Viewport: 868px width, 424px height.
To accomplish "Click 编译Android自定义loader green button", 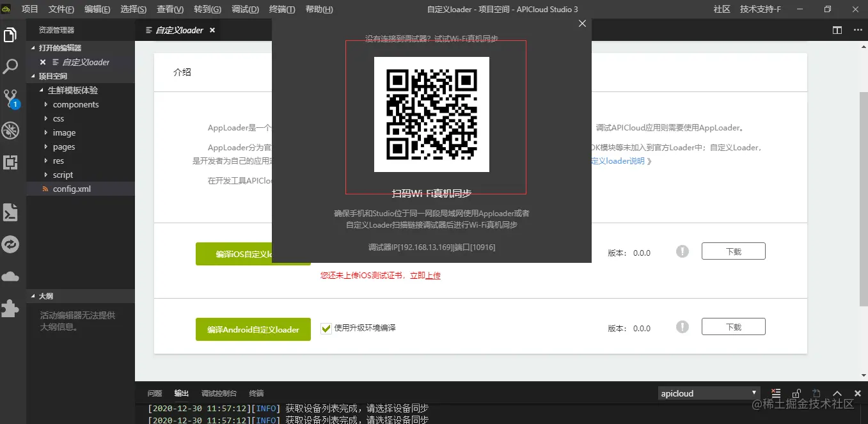I will click(253, 329).
